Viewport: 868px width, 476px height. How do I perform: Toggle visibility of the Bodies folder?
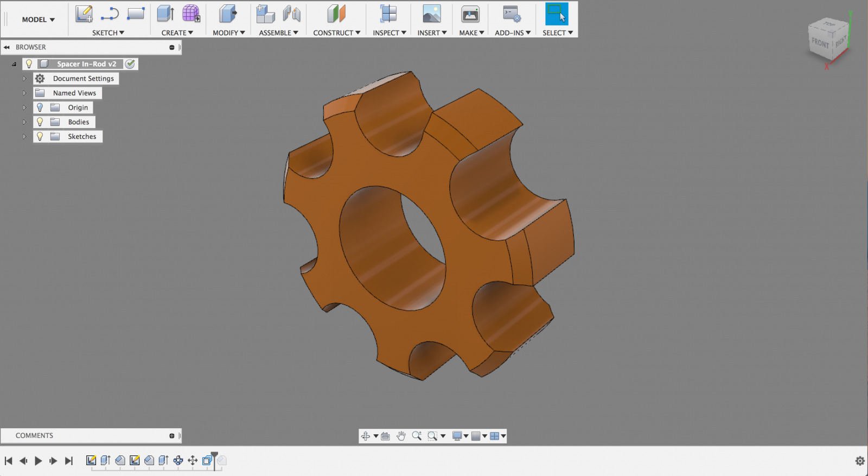pos(40,122)
